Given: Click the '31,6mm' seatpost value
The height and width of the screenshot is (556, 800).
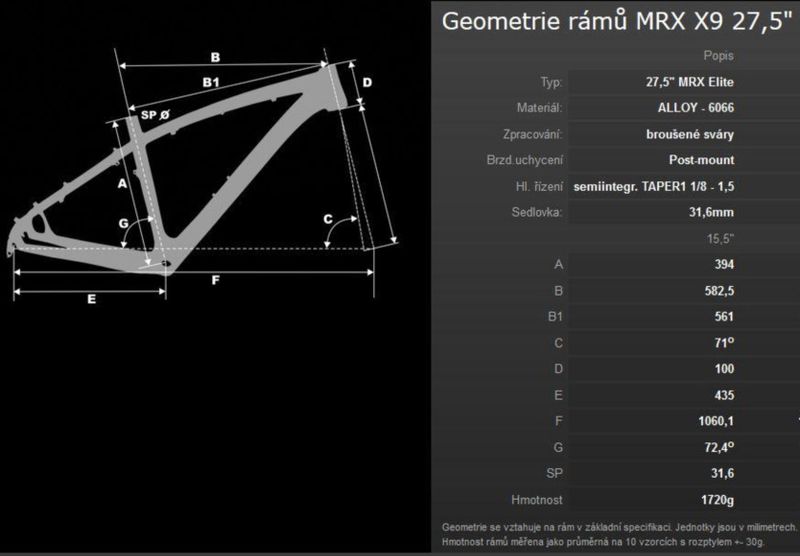Looking at the screenshot, I should point(711,212).
